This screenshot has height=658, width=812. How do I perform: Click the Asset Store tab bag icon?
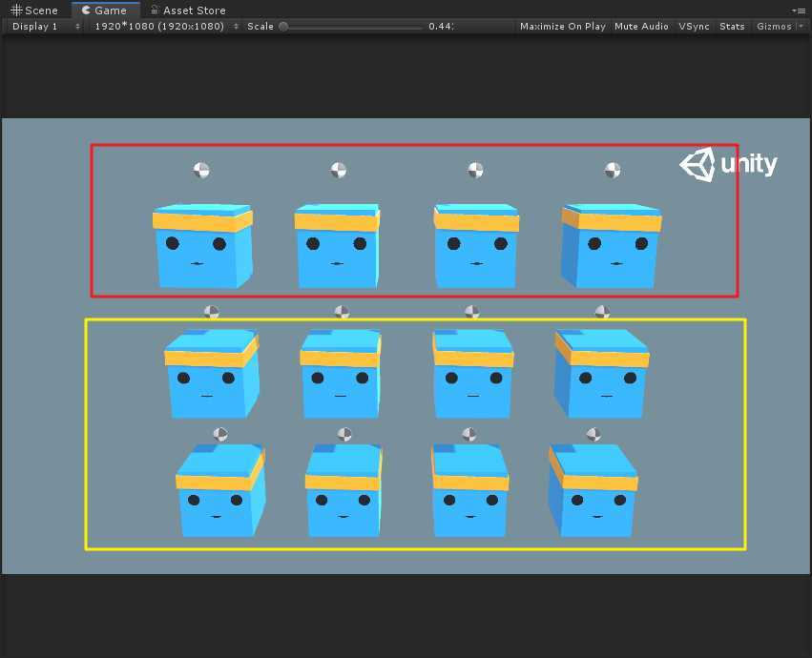pos(155,10)
